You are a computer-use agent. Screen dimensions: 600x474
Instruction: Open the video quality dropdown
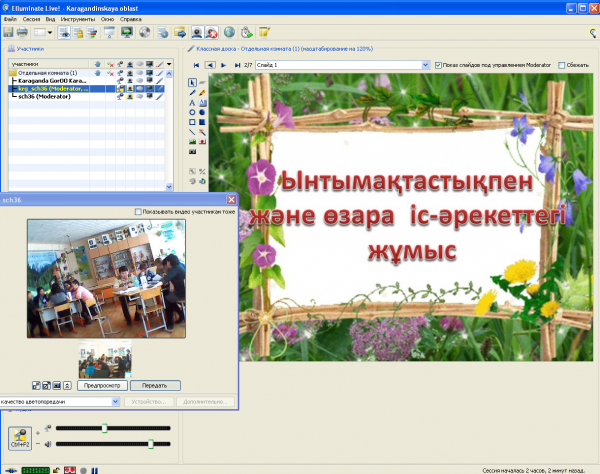tap(116, 402)
